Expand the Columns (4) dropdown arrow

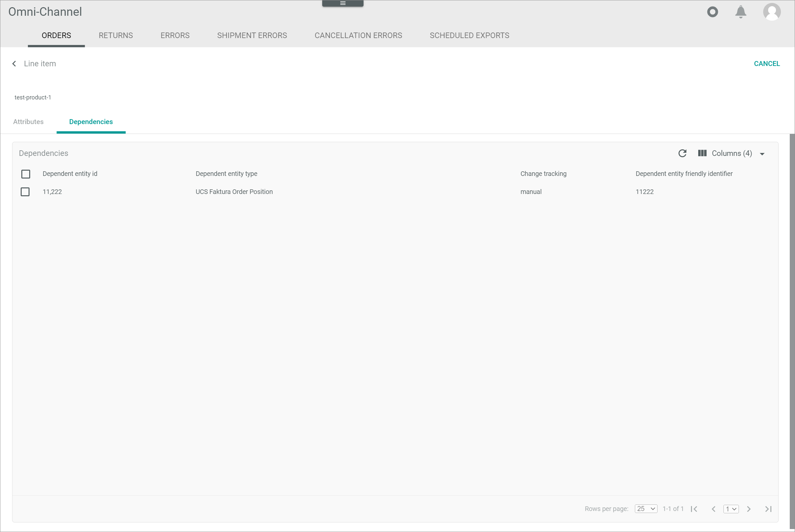(x=762, y=154)
